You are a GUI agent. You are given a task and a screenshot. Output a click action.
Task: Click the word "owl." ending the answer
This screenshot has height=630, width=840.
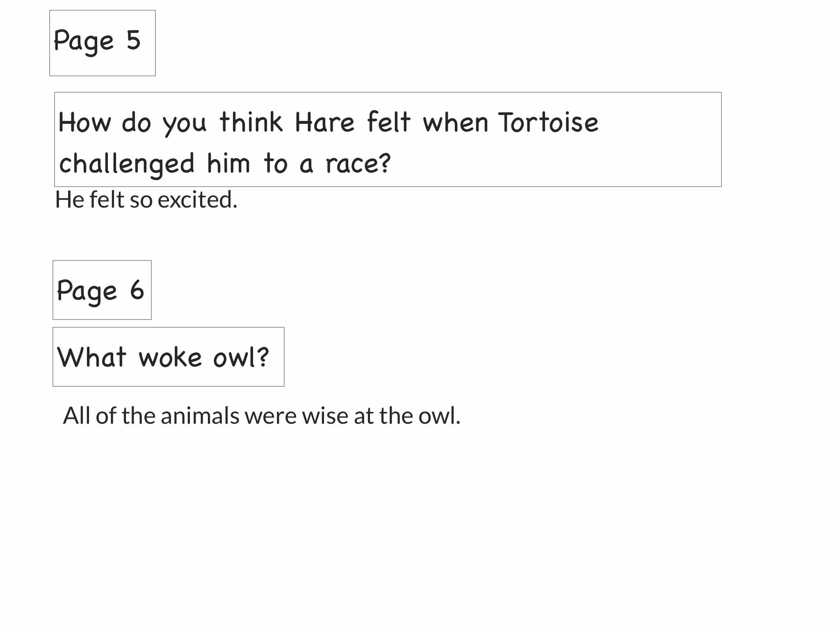point(439,415)
